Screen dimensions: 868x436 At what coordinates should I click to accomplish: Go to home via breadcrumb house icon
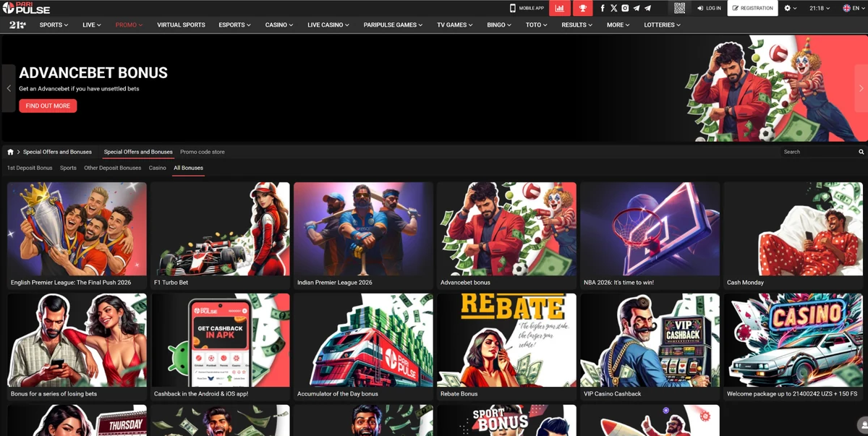[10, 152]
